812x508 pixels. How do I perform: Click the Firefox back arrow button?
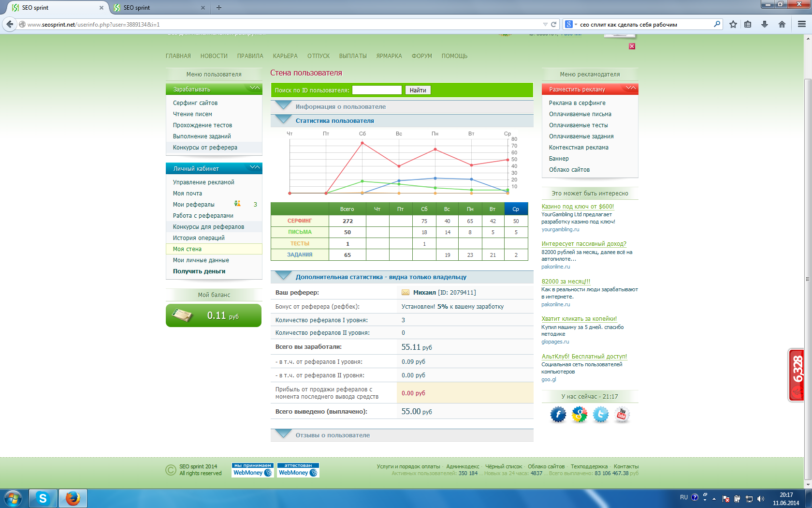(x=10, y=24)
